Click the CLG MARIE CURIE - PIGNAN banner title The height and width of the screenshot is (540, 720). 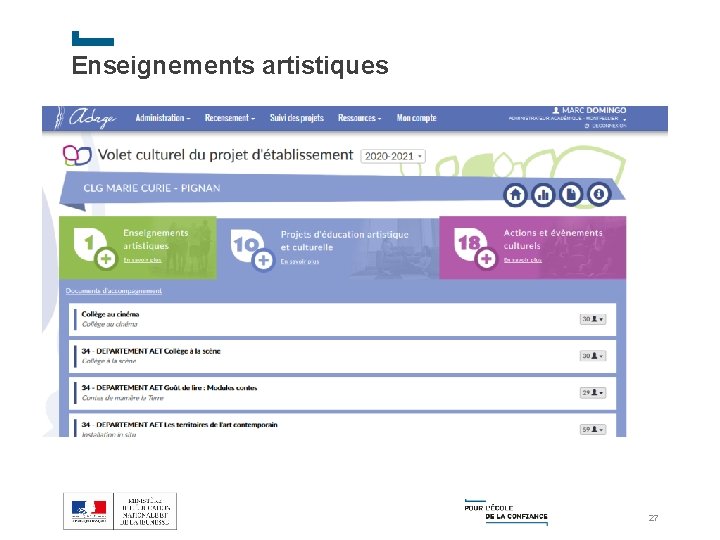152,188
